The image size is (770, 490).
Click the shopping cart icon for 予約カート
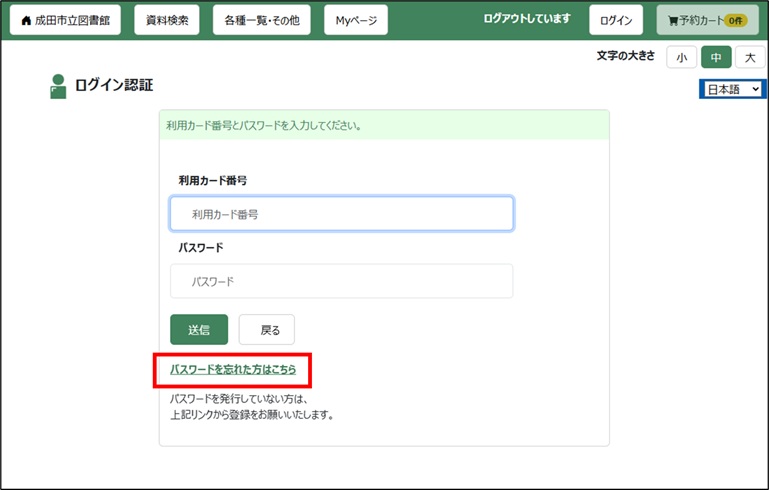[673, 21]
